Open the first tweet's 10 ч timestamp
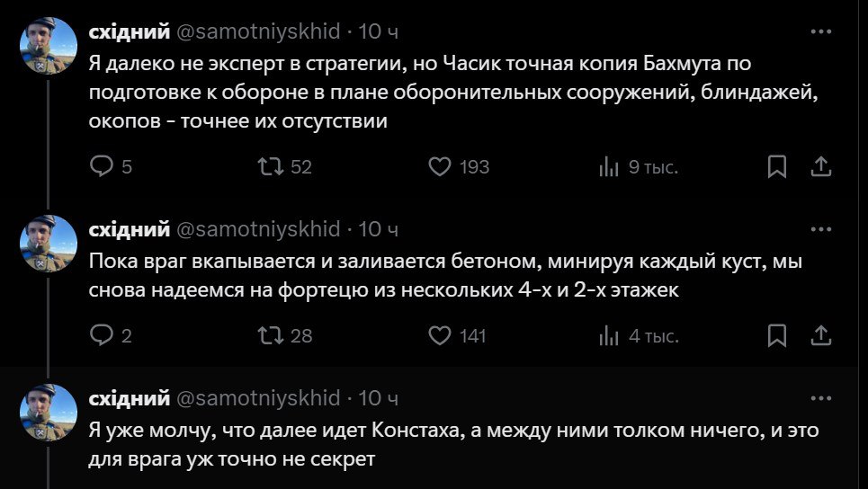This screenshot has height=489, width=868. [379, 31]
